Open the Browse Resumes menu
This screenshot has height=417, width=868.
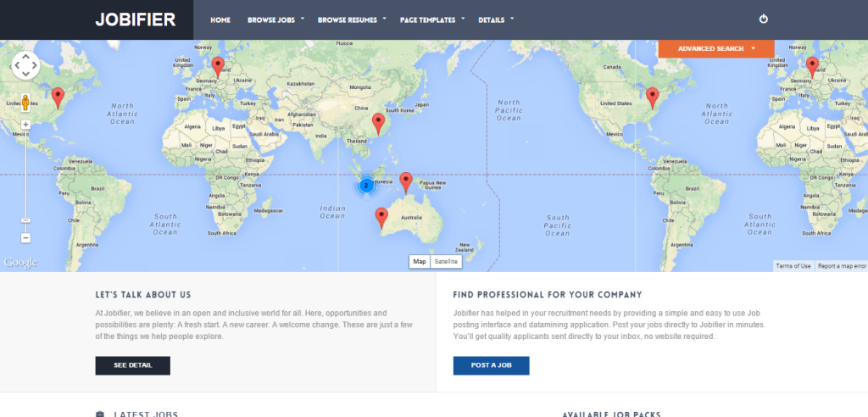coord(347,20)
